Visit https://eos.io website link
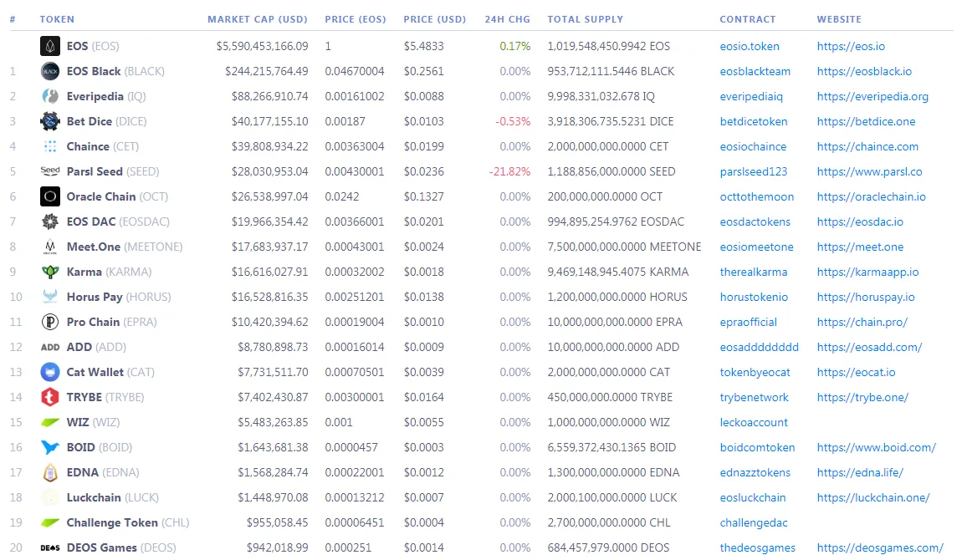Viewport: 962px width, 560px height. click(851, 46)
